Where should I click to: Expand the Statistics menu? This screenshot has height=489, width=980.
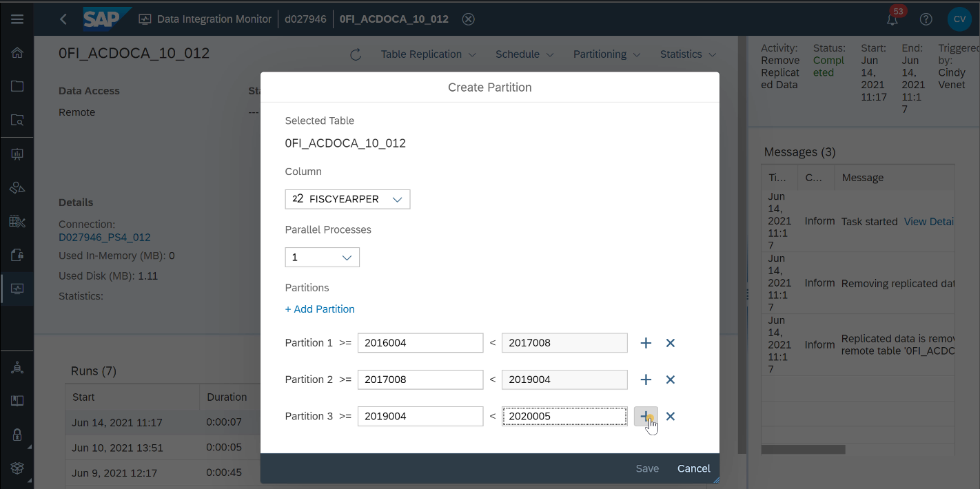[x=688, y=54]
